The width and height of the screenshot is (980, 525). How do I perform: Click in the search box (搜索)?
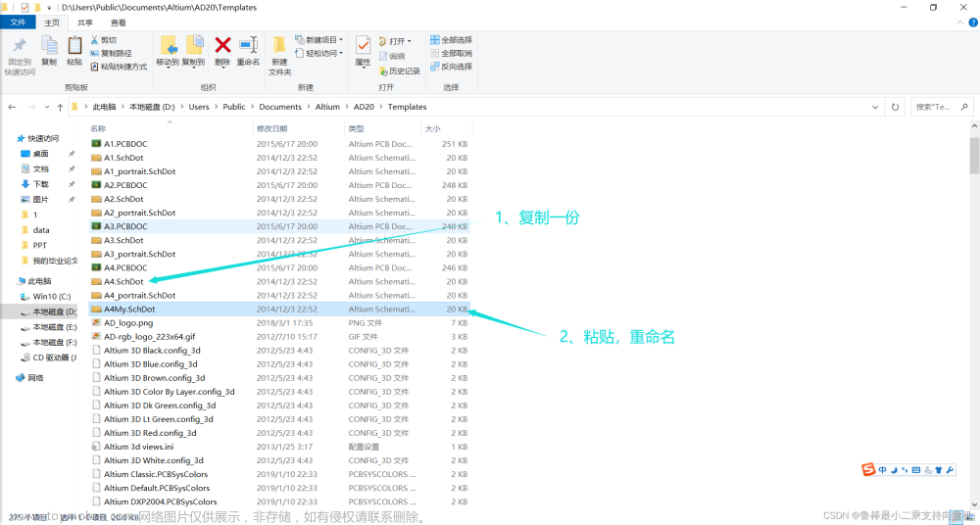(x=942, y=107)
